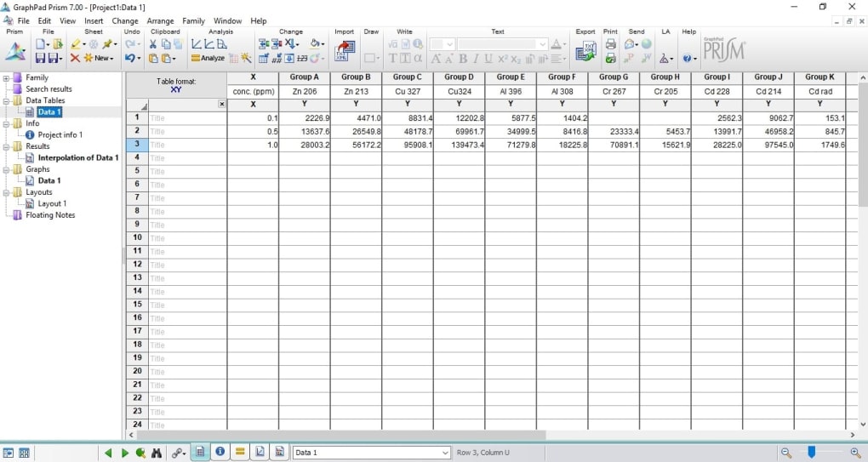Create a new file with page icon
Viewport: 868px width, 462px height.
pyautogui.click(x=40, y=43)
